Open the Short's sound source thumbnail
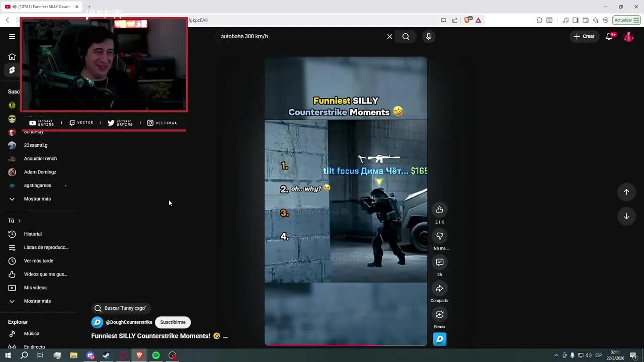Image resolution: width=644 pixels, height=362 pixels. 440,339
